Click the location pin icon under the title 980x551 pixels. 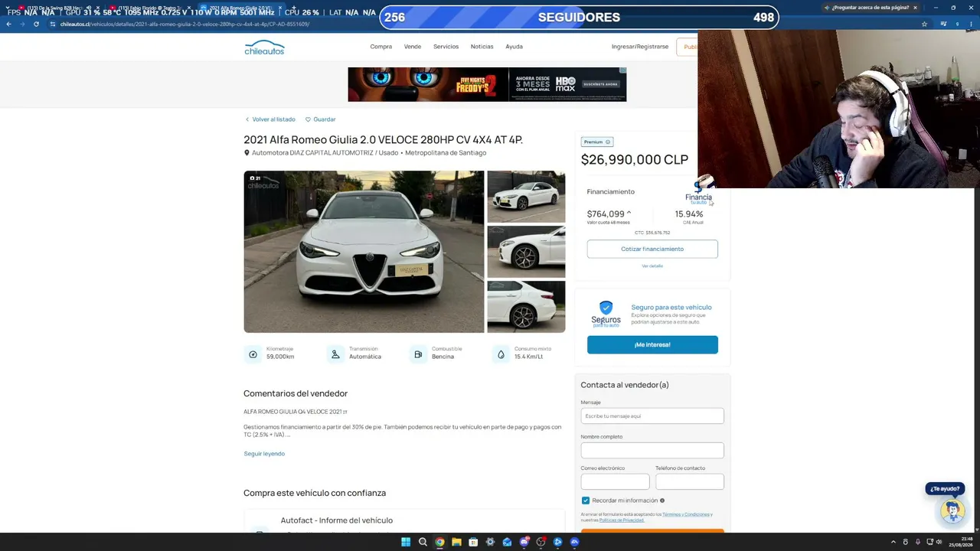pyautogui.click(x=247, y=153)
